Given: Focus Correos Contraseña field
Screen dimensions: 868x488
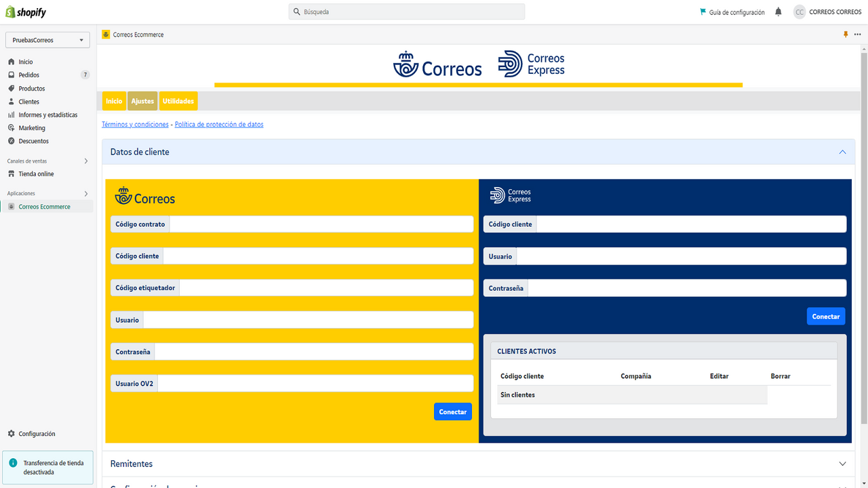Looking at the screenshot, I should click(x=314, y=352).
